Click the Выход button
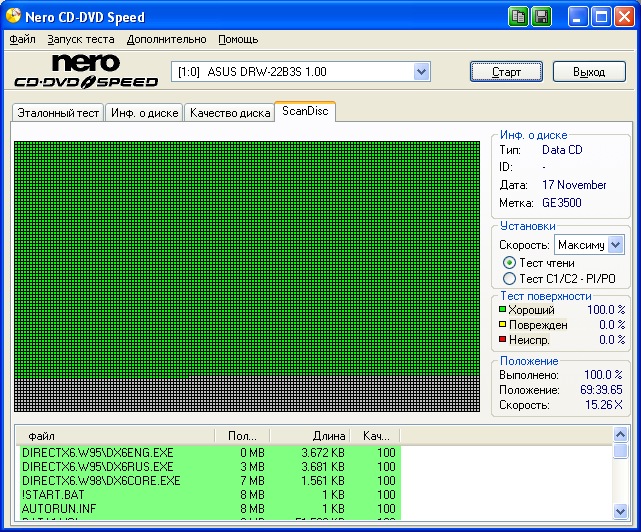 coord(589,72)
